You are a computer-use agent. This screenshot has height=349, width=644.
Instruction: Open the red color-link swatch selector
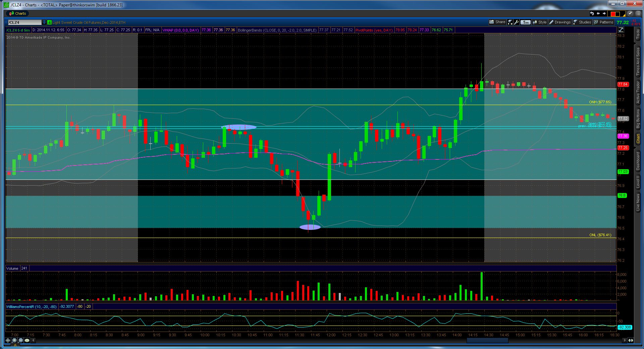(x=617, y=14)
